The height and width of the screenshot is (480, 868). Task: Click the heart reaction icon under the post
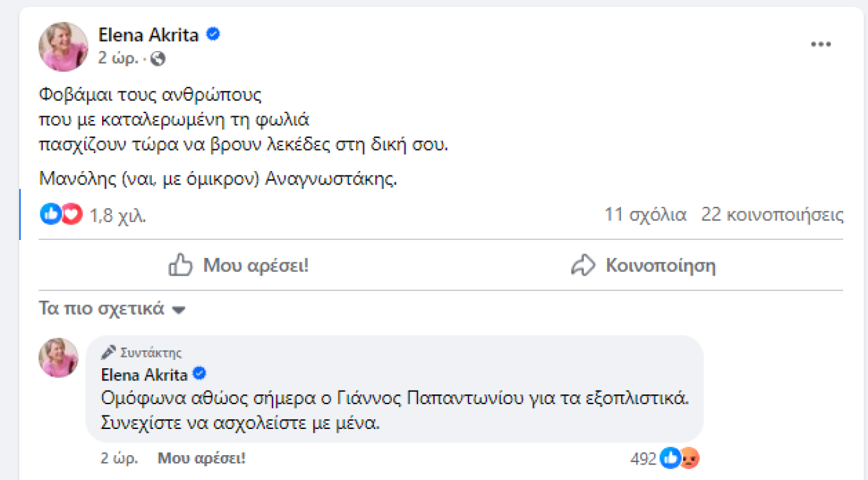click(72, 214)
